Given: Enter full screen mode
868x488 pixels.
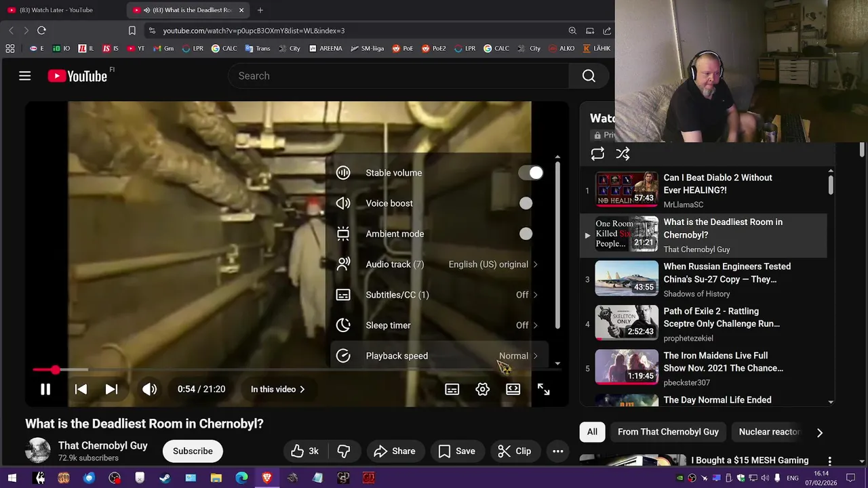Looking at the screenshot, I should [x=543, y=389].
